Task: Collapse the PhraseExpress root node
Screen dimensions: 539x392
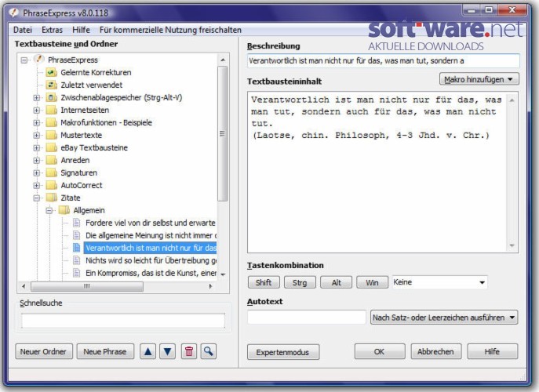Action: click(24, 60)
